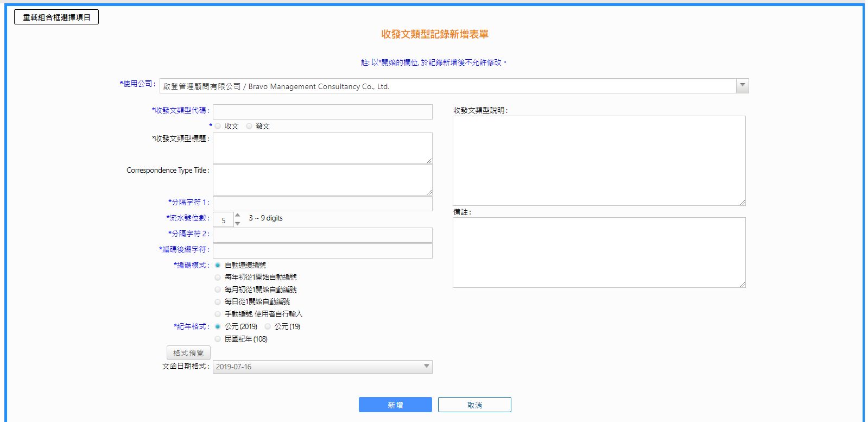Click the 取消 button
Viewport: 868px width, 422px height.
[x=474, y=405]
